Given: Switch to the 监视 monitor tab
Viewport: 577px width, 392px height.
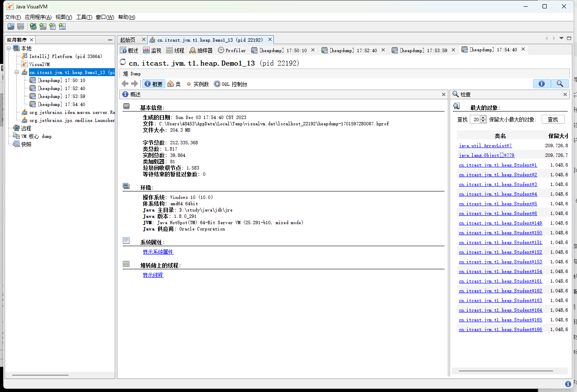Looking at the screenshot, I should tap(152, 50).
